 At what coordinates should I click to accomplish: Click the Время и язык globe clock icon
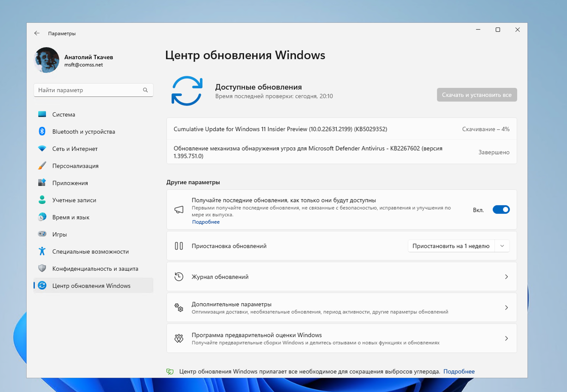click(42, 217)
